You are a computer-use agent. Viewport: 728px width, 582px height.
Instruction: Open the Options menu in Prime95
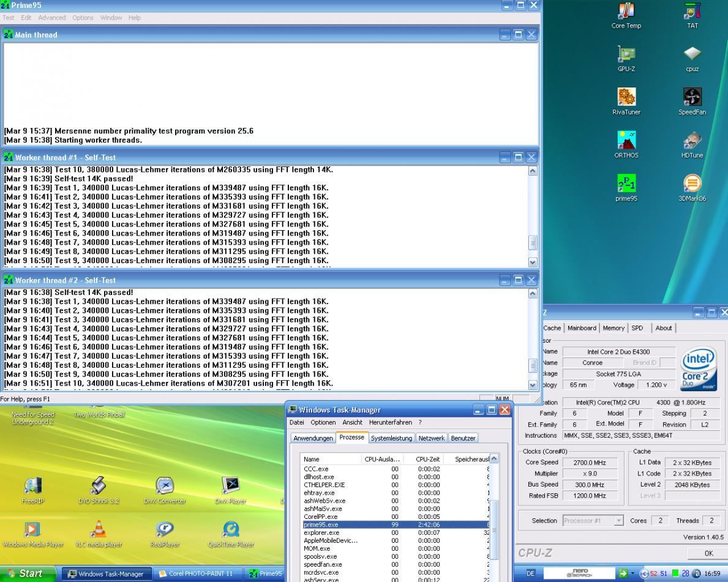pyautogui.click(x=83, y=18)
